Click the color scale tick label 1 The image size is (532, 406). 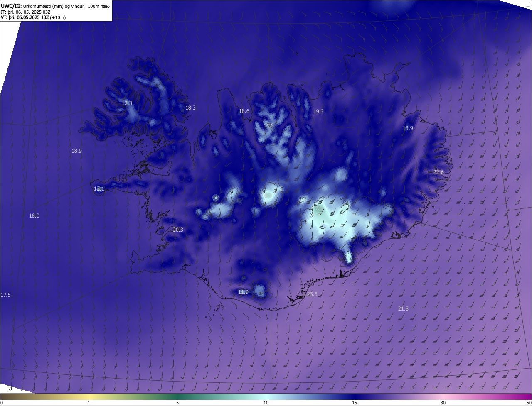(x=89, y=403)
